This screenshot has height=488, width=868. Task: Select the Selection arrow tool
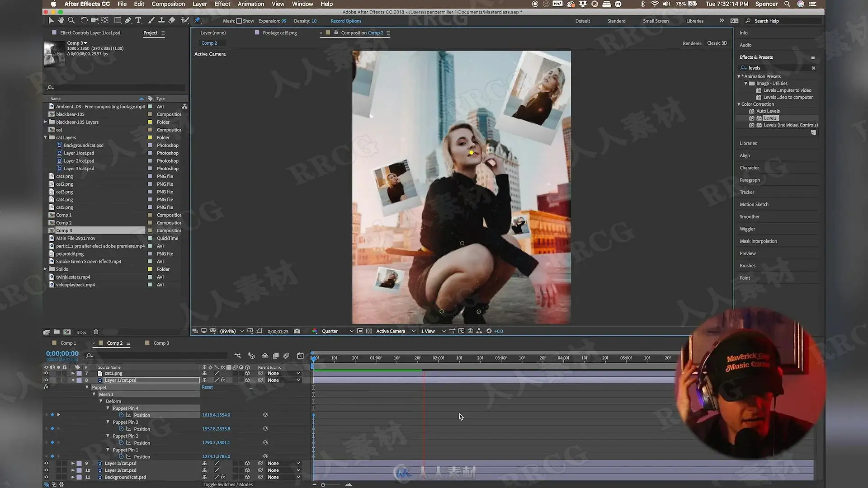[51, 20]
